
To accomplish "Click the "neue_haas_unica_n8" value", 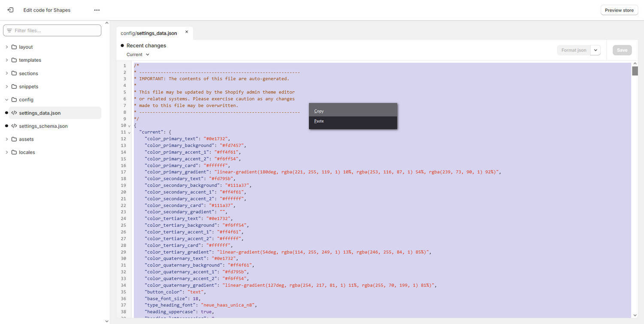I will click(x=229, y=305).
